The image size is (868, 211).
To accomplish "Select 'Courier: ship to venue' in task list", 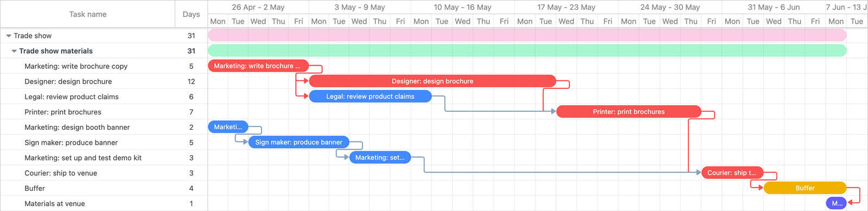I will (x=61, y=173).
